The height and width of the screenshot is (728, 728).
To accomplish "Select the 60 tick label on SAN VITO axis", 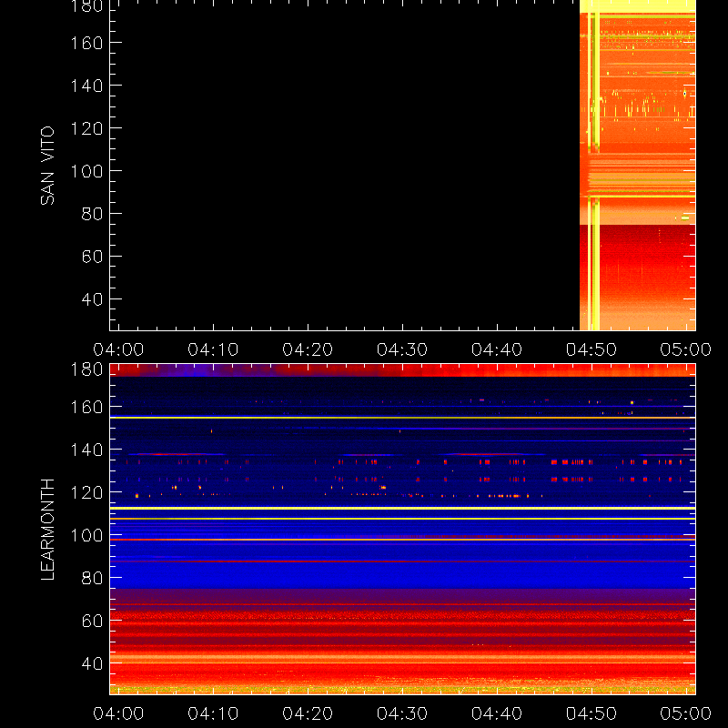I will pyautogui.click(x=92, y=257).
